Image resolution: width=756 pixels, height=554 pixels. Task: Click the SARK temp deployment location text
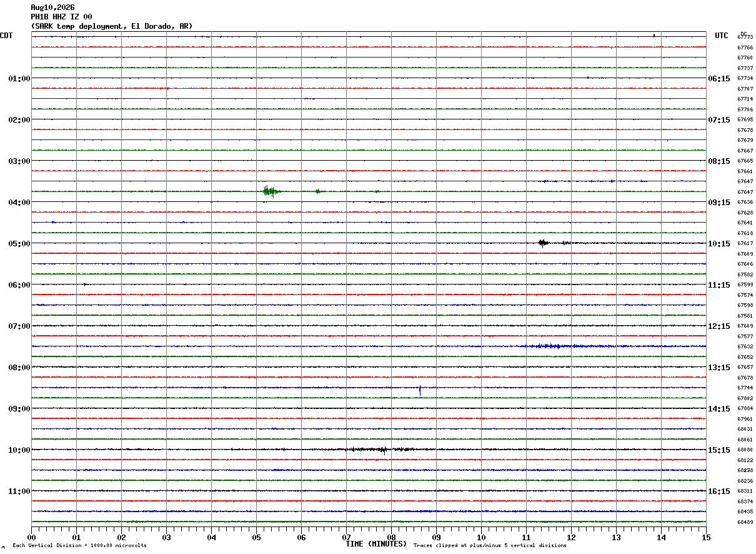click(112, 26)
